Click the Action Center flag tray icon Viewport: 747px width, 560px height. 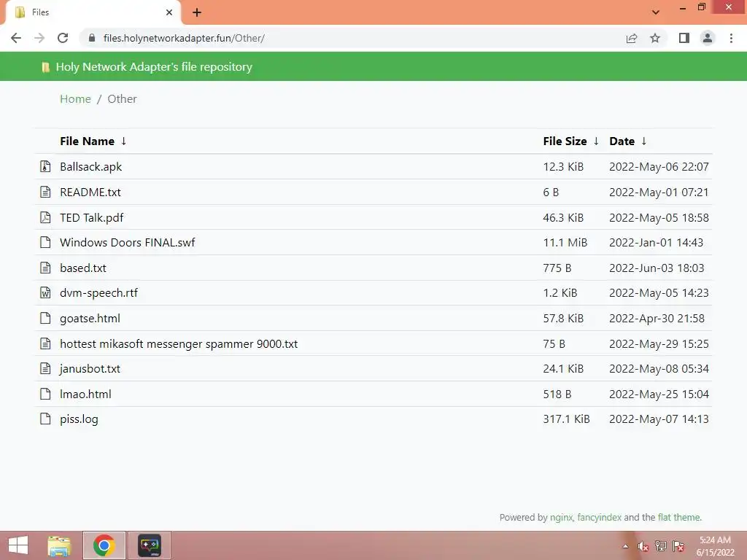[x=678, y=546]
